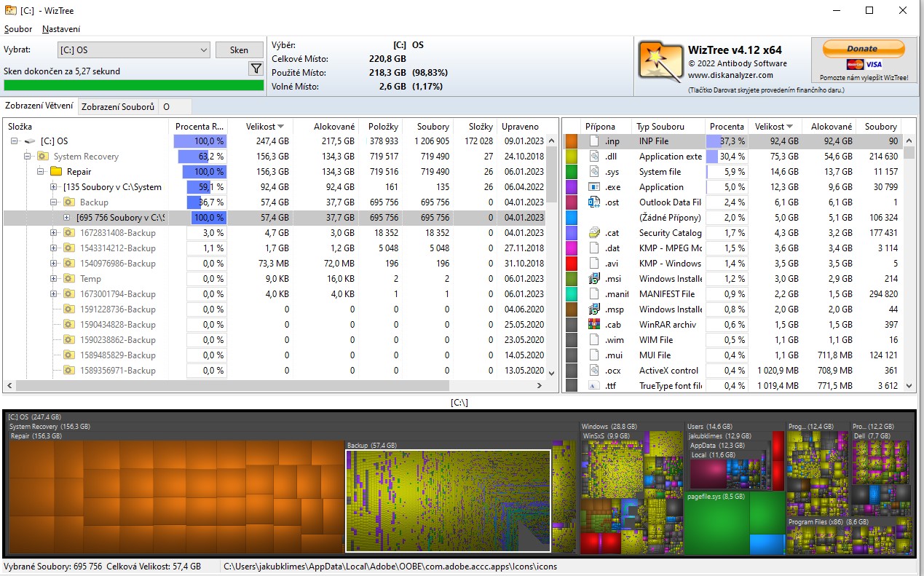Viewport: 924px width, 576px height.
Task: Click the .ttf font file icon
Action: pos(593,386)
